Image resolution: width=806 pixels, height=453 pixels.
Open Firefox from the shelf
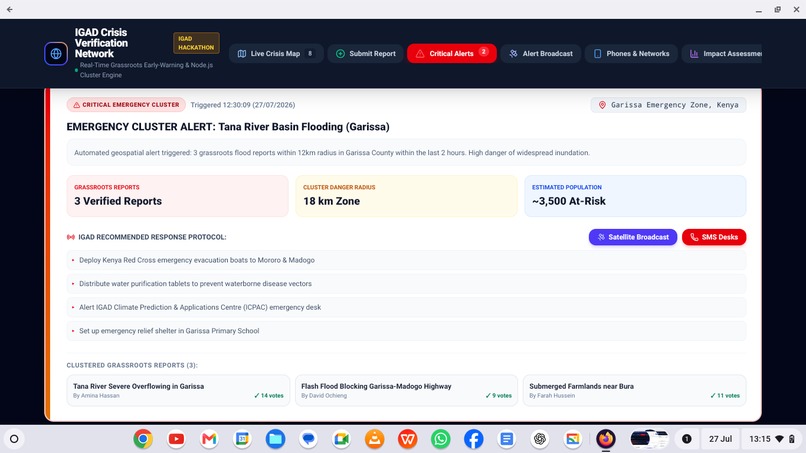pyautogui.click(x=606, y=439)
